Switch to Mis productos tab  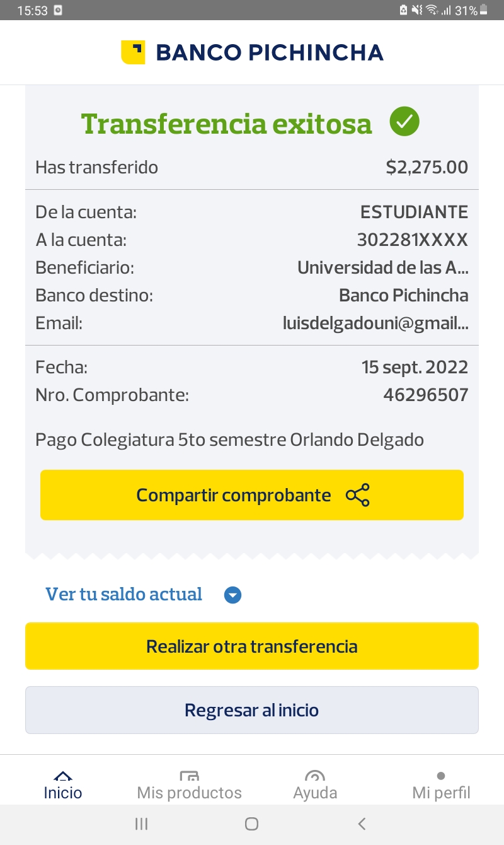click(x=189, y=786)
